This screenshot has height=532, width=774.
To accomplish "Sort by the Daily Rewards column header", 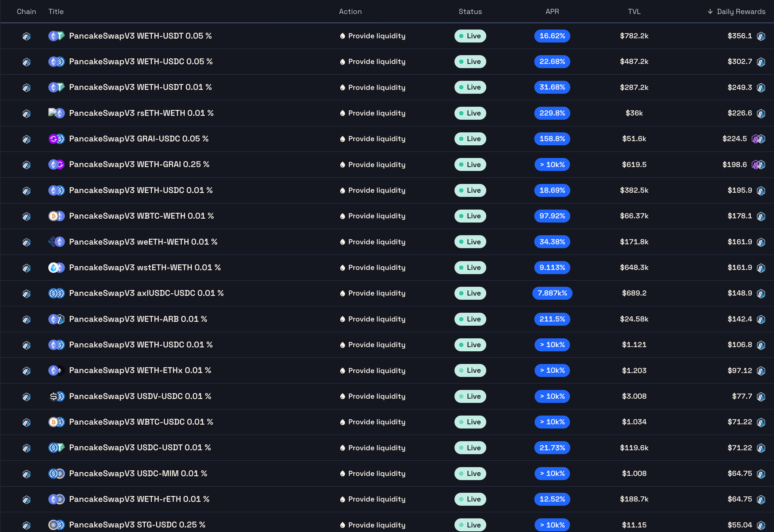I will (736, 11).
